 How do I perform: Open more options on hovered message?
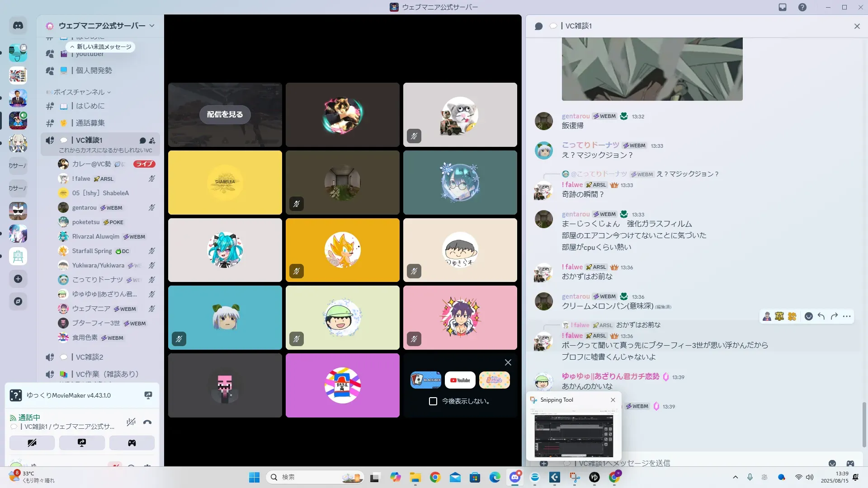(x=847, y=316)
